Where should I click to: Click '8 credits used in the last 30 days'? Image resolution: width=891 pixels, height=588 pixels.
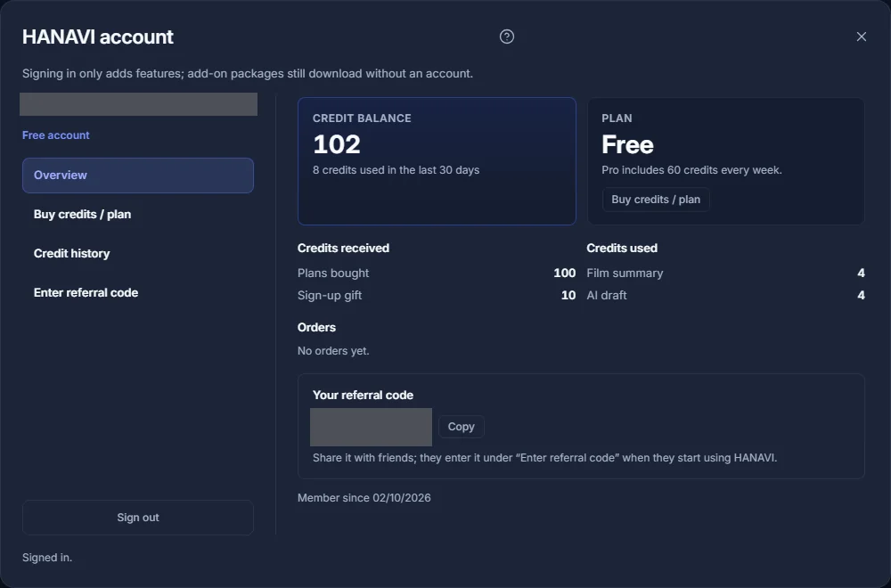396,170
